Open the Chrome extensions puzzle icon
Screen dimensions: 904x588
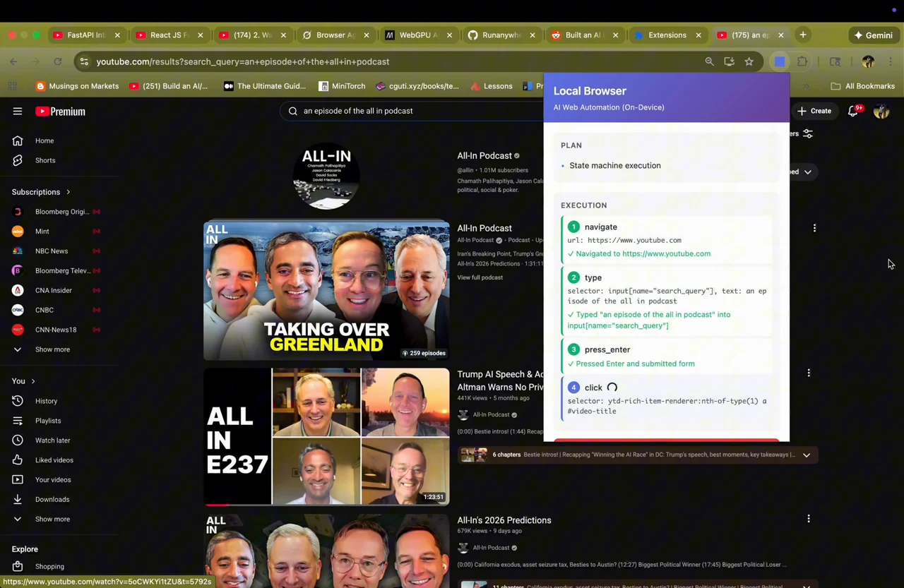point(802,61)
